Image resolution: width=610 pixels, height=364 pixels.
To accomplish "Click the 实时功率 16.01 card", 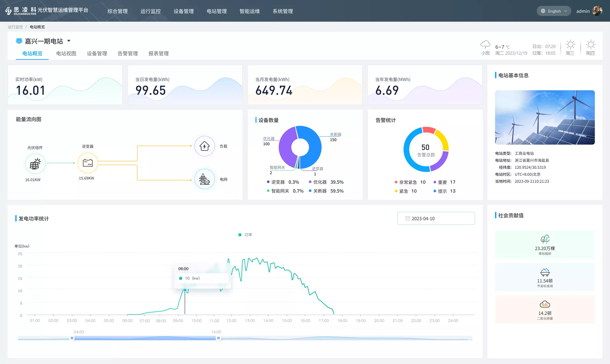I will point(65,85).
